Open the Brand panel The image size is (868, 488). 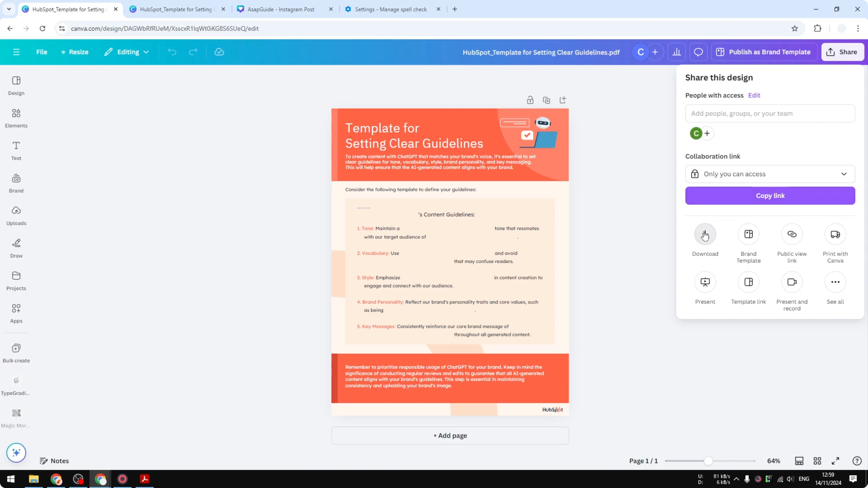click(x=16, y=183)
